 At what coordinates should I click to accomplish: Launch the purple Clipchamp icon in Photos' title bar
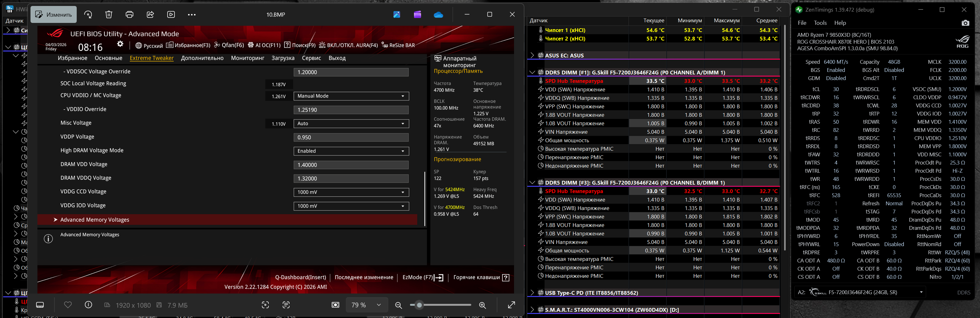coord(417,14)
